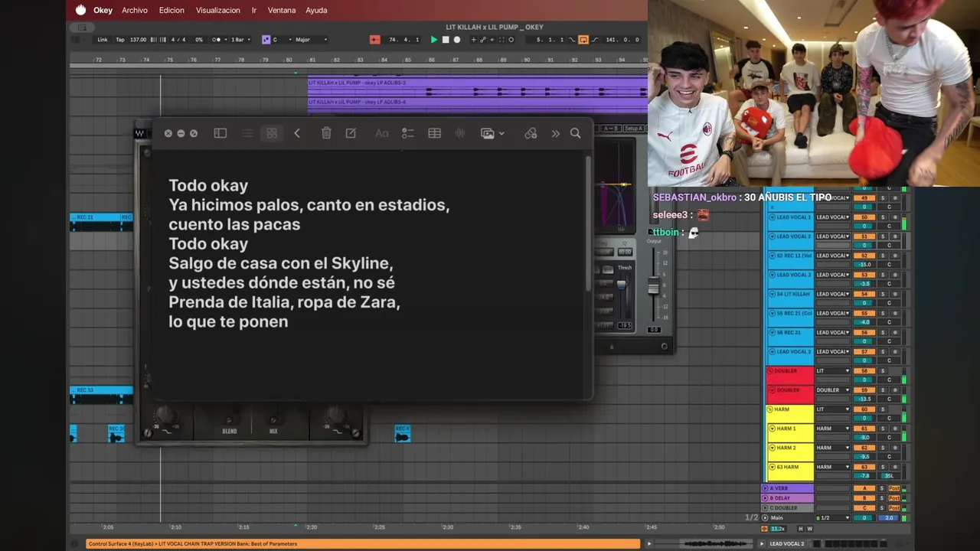
Task: Collapse the red DOUBLER group track
Action: (x=770, y=371)
